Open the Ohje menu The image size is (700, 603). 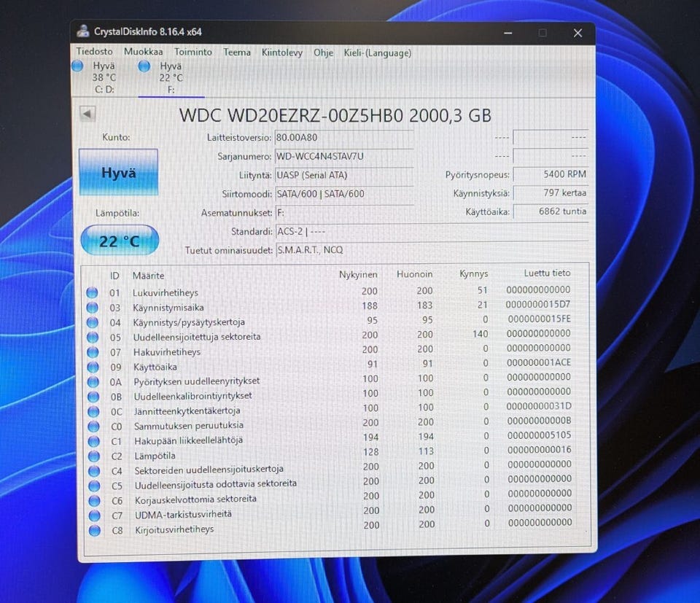click(x=323, y=52)
